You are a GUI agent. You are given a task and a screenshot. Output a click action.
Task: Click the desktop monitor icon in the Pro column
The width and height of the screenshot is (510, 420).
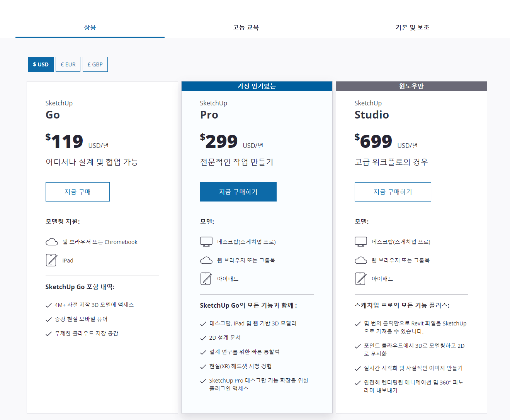[206, 241]
